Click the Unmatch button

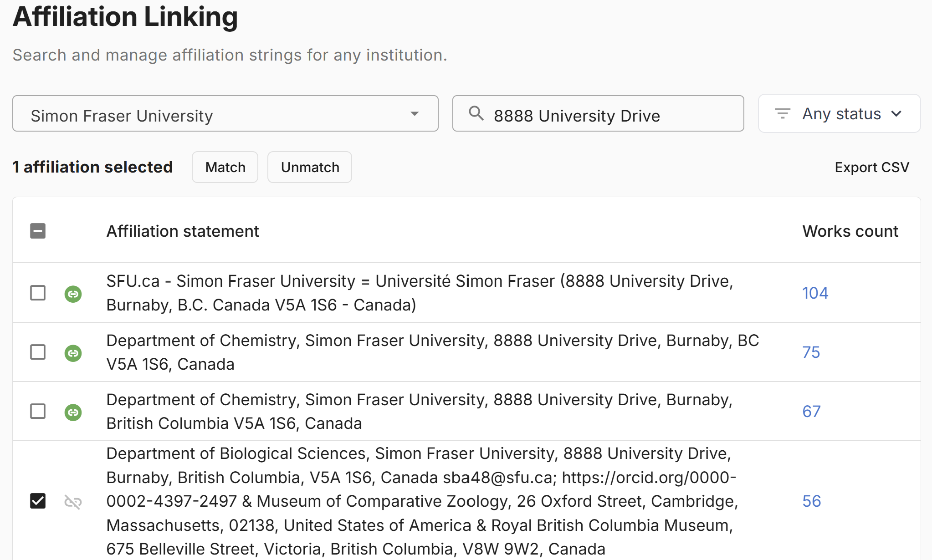pos(310,167)
